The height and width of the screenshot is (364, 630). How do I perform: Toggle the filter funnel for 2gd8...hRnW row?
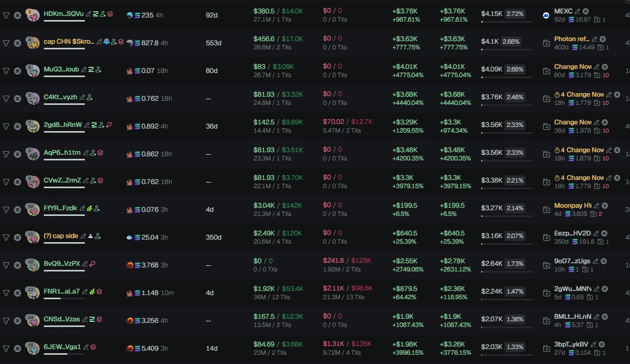click(6, 126)
